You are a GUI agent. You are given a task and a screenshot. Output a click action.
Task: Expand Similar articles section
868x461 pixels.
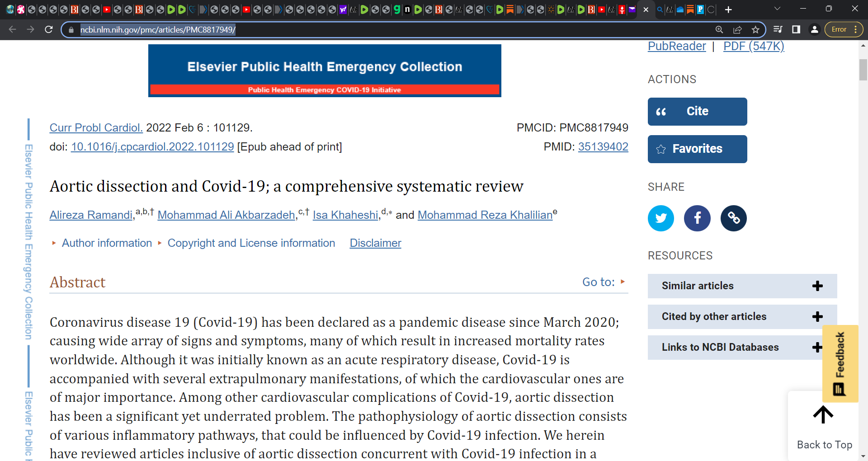tap(742, 286)
